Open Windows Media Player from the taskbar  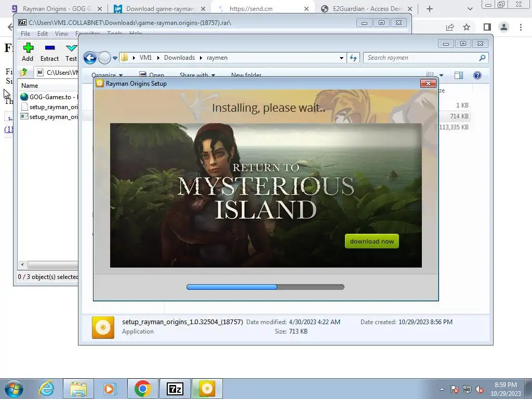point(110,389)
